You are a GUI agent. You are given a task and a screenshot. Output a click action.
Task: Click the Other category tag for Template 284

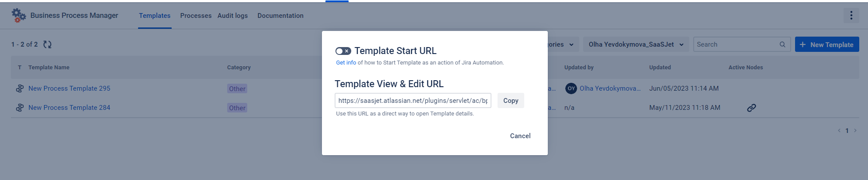point(237,108)
